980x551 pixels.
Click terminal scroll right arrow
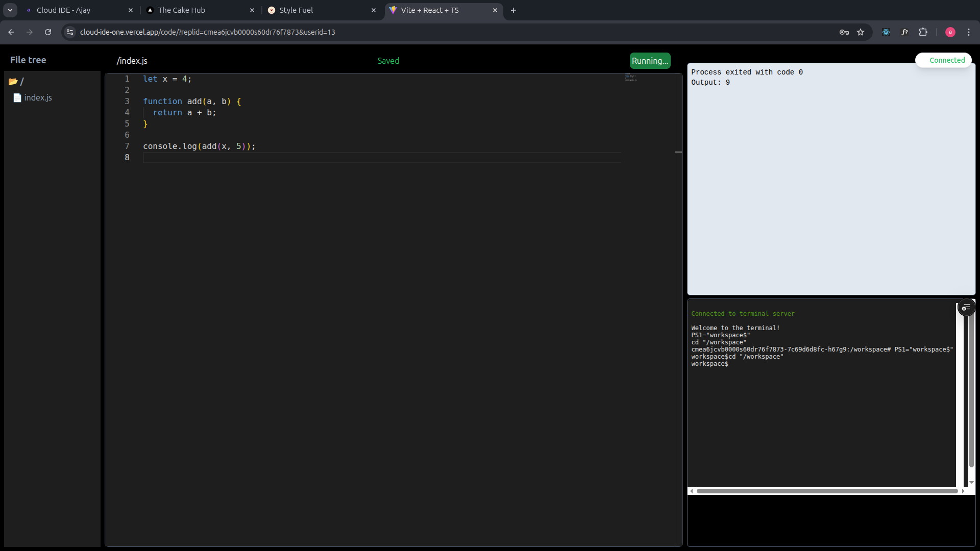click(x=963, y=491)
